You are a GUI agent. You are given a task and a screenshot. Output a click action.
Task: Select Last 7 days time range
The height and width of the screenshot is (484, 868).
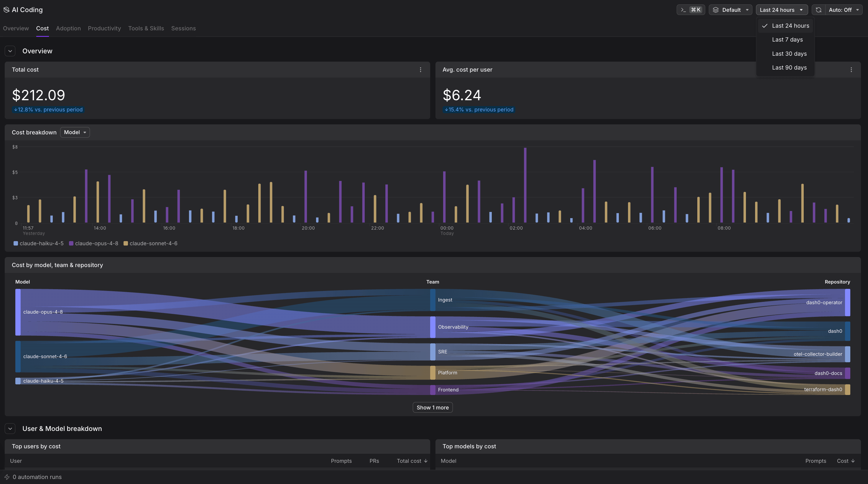(x=785, y=40)
